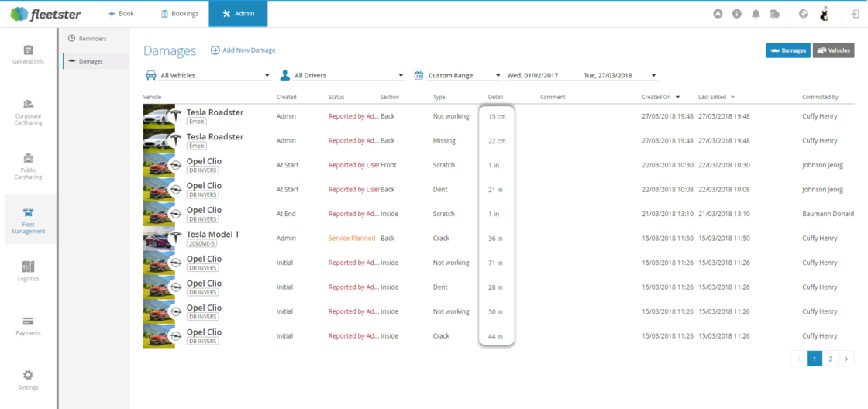Open the info icon in header
This screenshot has width=868, height=409.
point(737,14)
